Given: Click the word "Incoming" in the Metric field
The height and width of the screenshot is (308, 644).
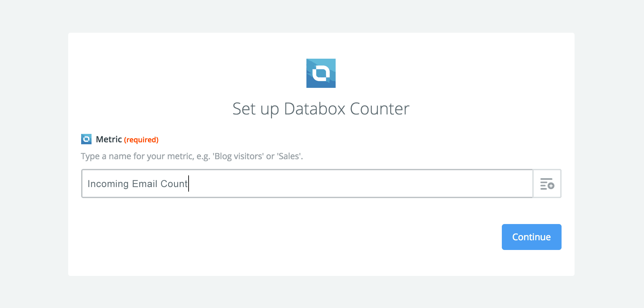Looking at the screenshot, I should 108,184.
